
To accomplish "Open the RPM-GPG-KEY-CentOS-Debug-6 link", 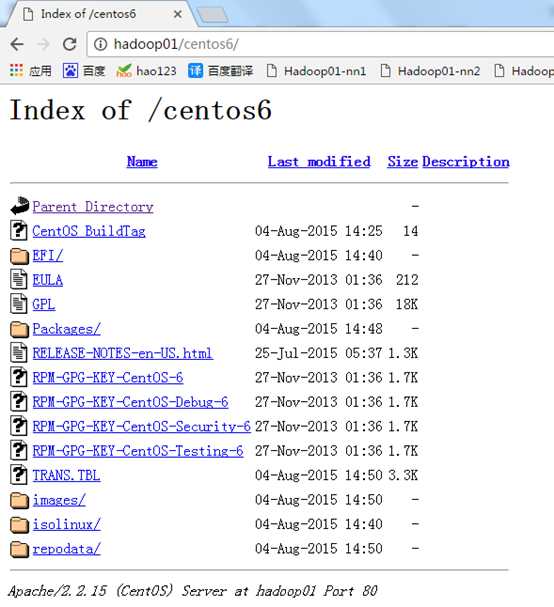I will point(130,402).
